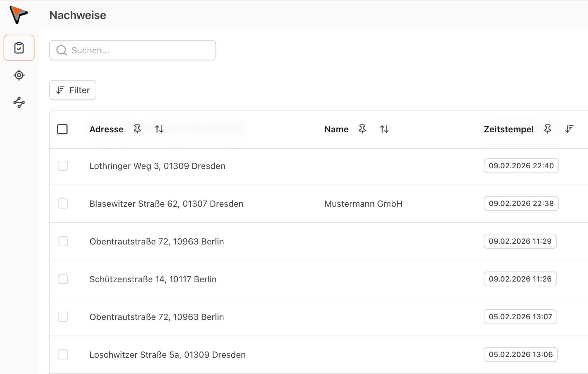Sort the table by Name column
Viewport: 588px width, 374px height.
pos(384,129)
